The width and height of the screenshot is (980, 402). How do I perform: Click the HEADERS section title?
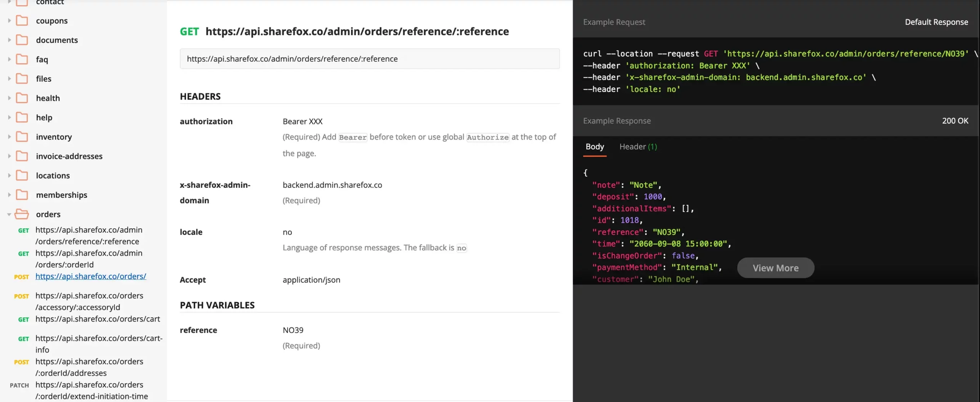[x=200, y=97]
